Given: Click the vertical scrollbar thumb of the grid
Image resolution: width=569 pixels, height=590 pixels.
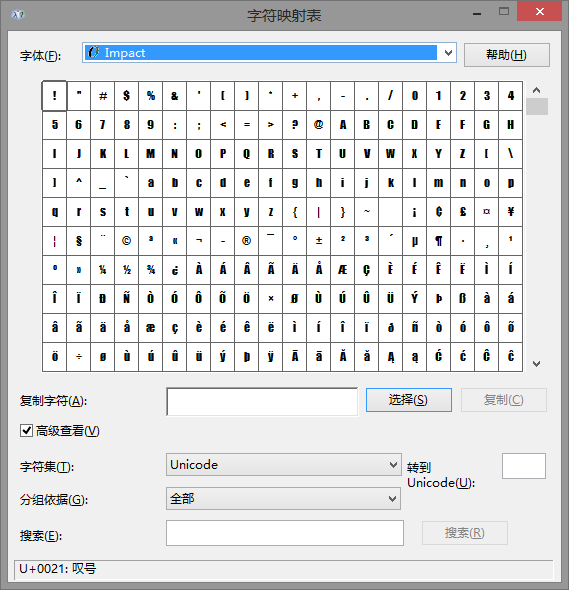Looking at the screenshot, I should [x=537, y=106].
